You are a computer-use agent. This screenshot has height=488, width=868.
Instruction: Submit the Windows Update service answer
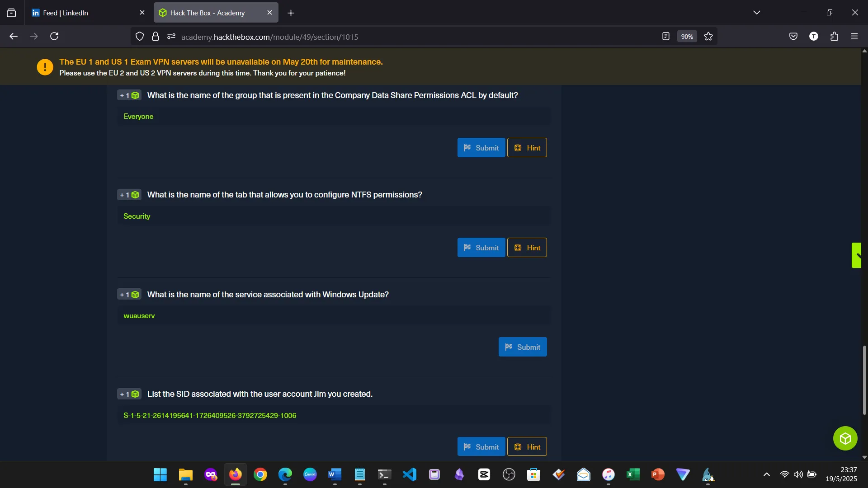click(x=523, y=347)
